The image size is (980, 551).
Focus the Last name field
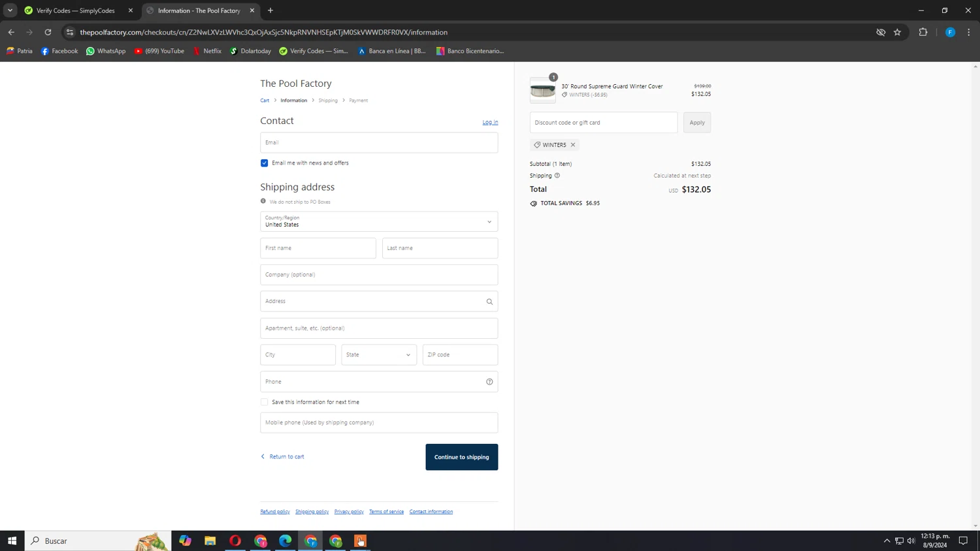[x=440, y=248]
